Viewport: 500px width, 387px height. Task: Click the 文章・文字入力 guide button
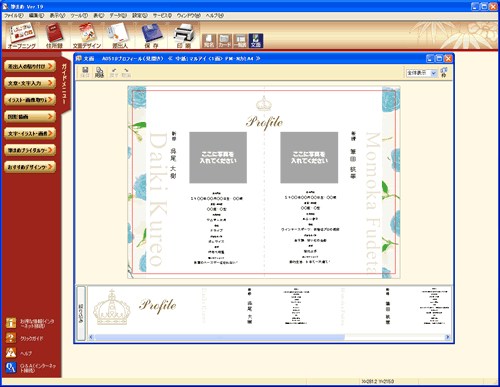pos(30,83)
